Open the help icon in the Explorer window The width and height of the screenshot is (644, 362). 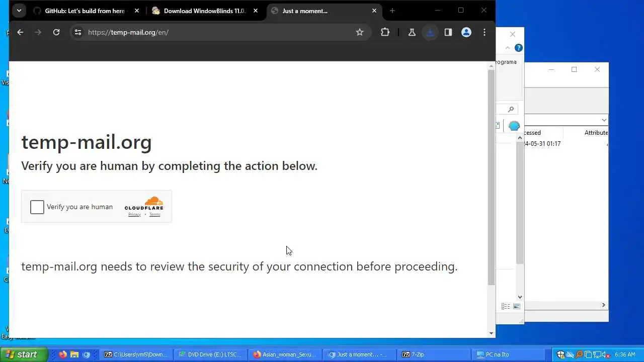pyautogui.click(x=518, y=48)
